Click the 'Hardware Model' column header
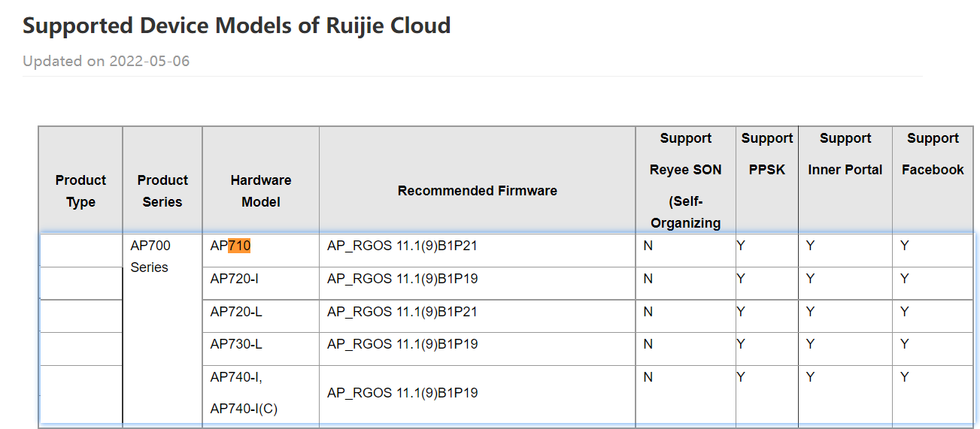Image resolution: width=980 pixels, height=429 pixels. pyautogui.click(x=260, y=191)
